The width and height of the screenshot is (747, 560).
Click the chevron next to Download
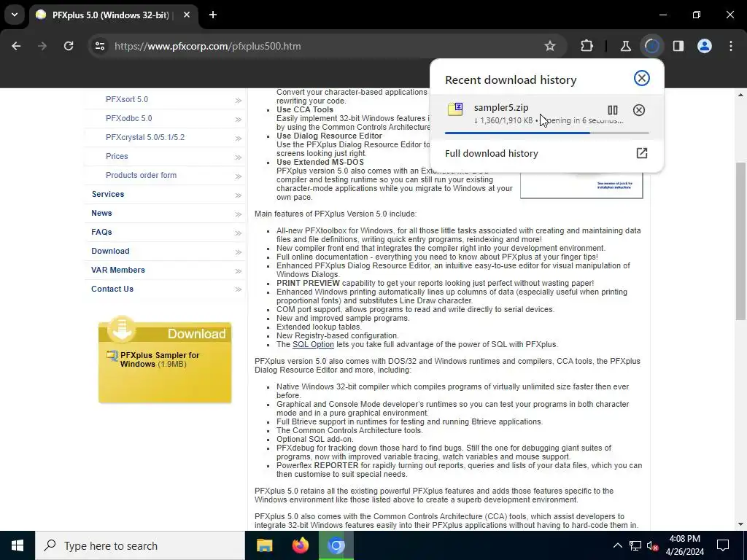pyautogui.click(x=239, y=252)
